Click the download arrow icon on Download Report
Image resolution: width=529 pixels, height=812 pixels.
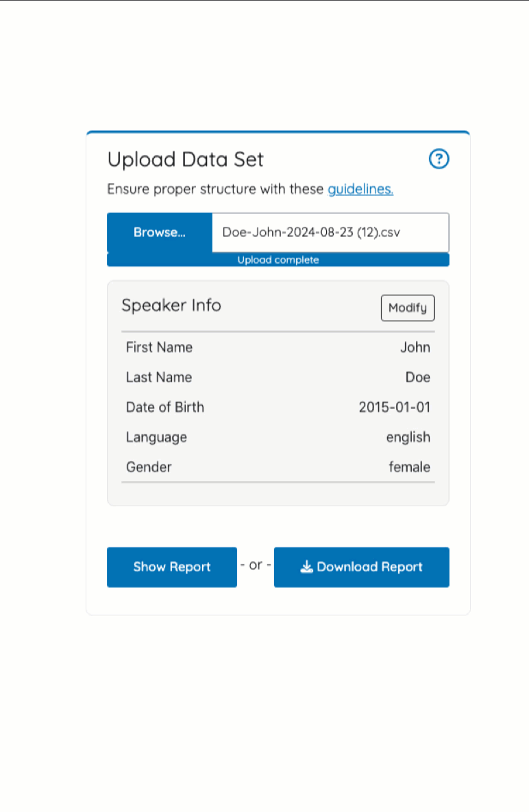(x=305, y=567)
